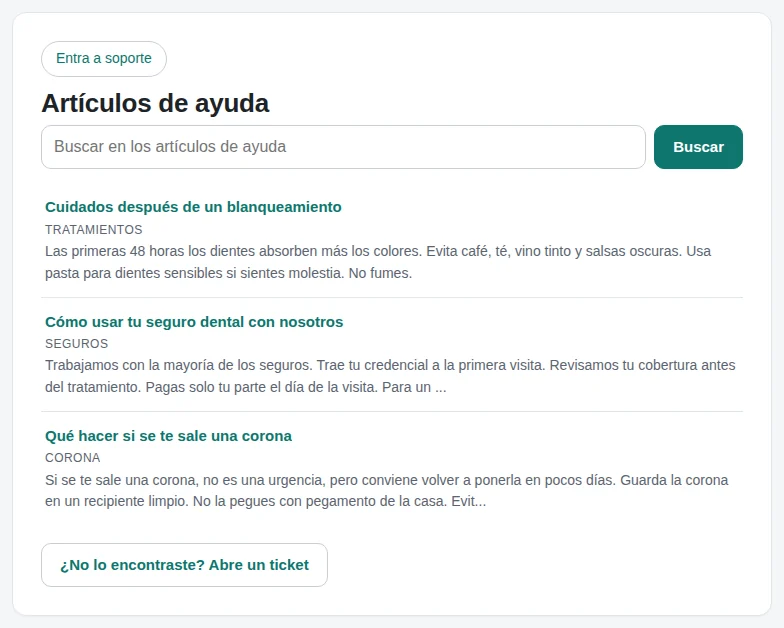Click the CORONA category label
This screenshot has height=628, width=784.
pos(72,458)
